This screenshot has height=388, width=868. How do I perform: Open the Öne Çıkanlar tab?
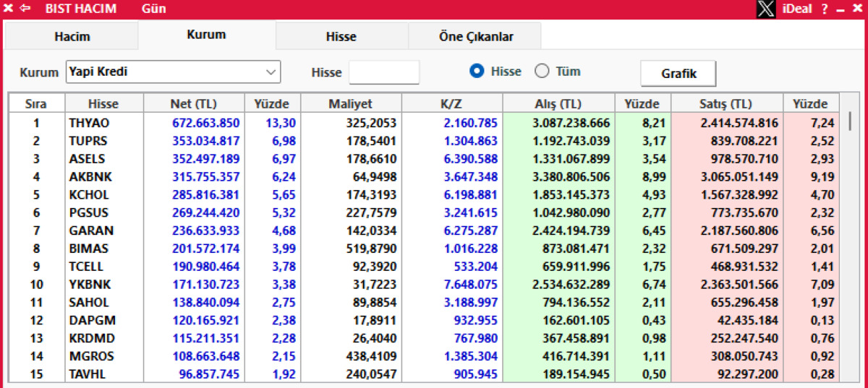(x=475, y=36)
